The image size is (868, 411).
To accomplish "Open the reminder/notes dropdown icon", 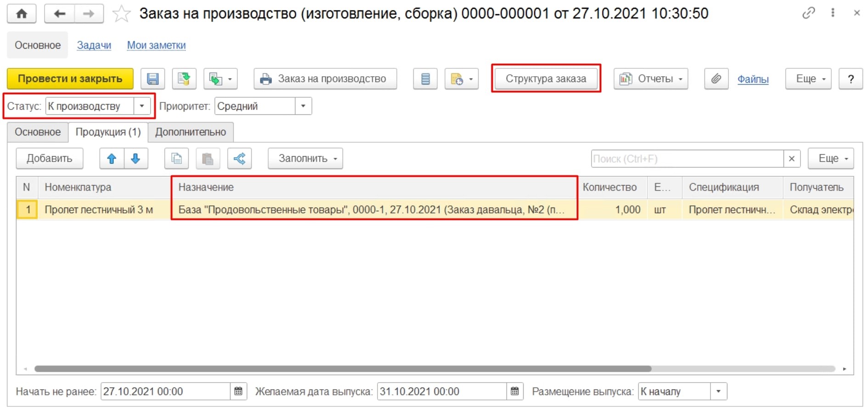I will pos(462,79).
